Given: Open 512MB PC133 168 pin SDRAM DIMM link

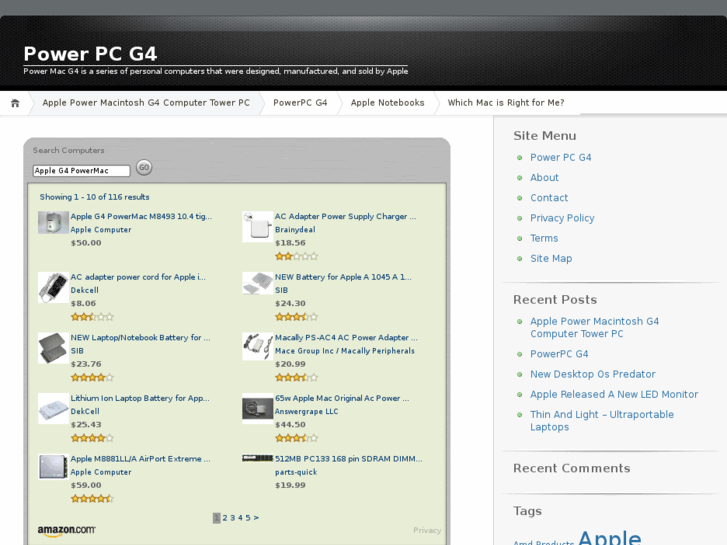Looking at the screenshot, I should [x=349, y=459].
